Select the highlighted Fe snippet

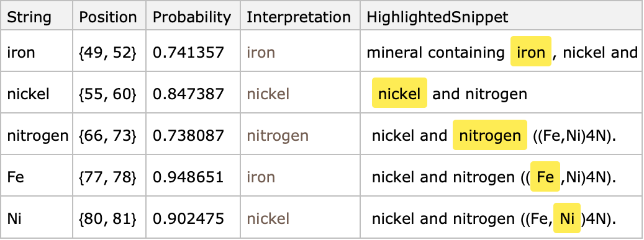click(x=545, y=177)
